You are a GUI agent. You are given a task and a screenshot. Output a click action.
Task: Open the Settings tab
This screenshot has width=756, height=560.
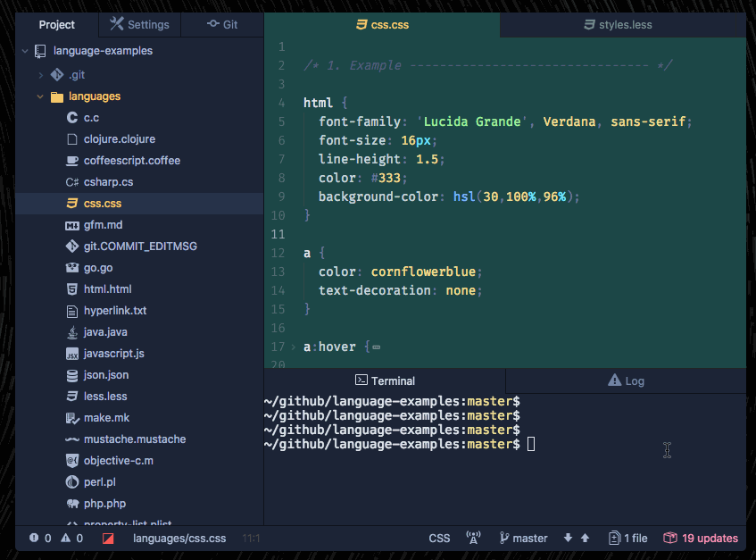[x=140, y=25]
